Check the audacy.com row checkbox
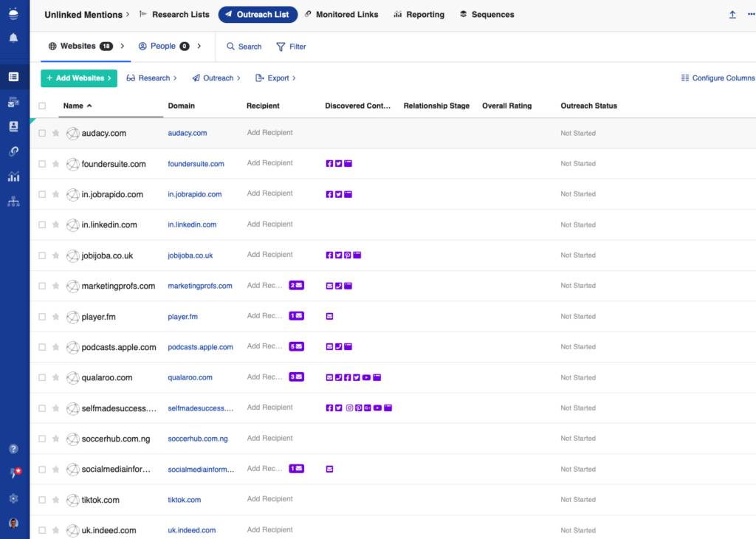The width and height of the screenshot is (756, 539). point(42,134)
